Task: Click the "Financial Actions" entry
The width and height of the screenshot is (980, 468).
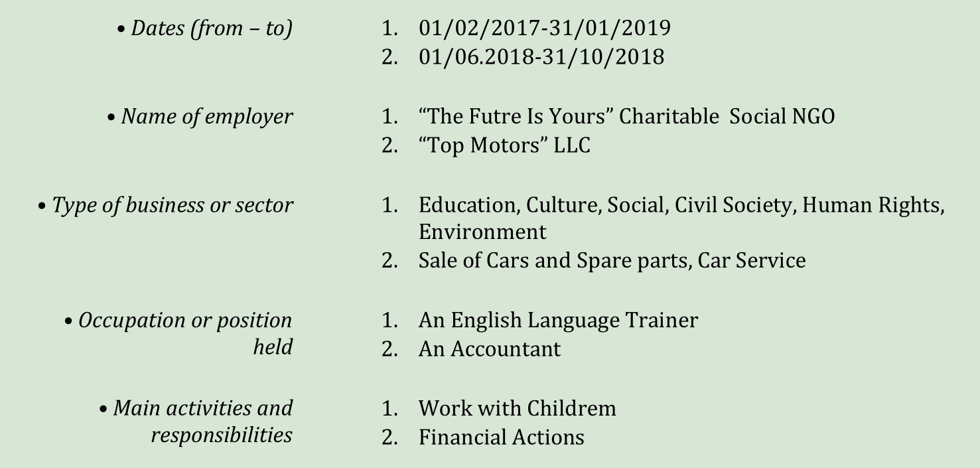Action: pos(501,437)
